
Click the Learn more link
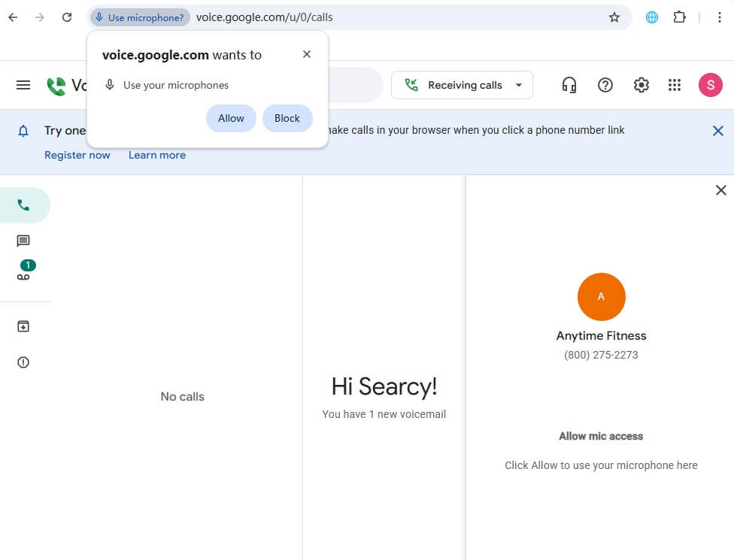pyautogui.click(x=157, y=156)
